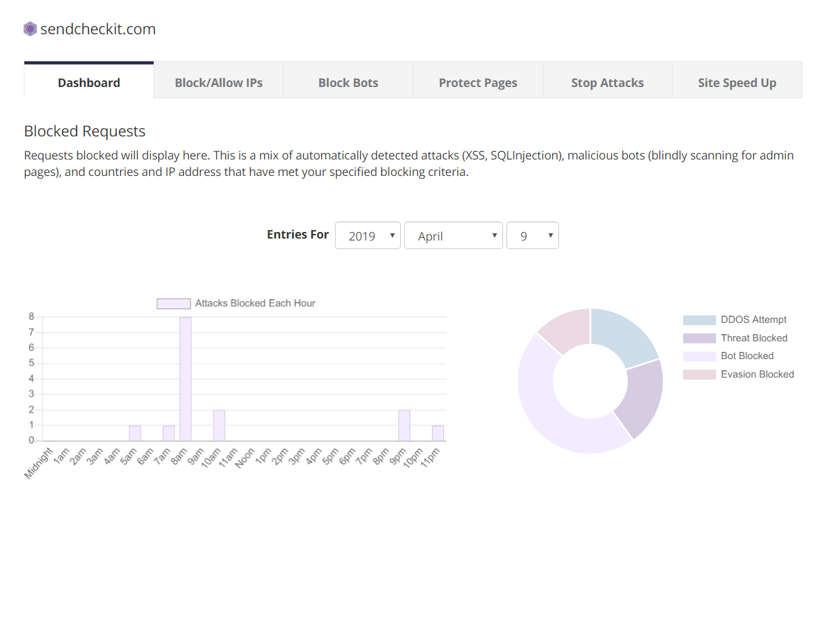Open the month dropdown showing April
The height and width of the screenshot is (626, 840).
click(454, 236)
